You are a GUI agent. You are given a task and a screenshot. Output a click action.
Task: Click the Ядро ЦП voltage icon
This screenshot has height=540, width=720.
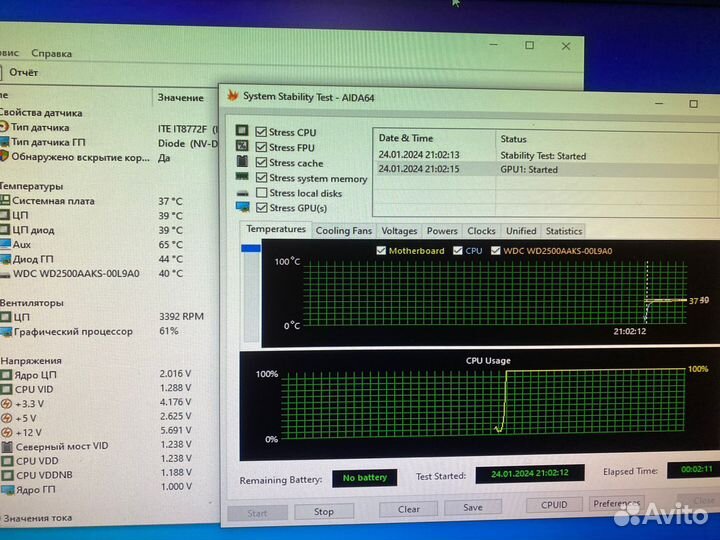(6, 375)
